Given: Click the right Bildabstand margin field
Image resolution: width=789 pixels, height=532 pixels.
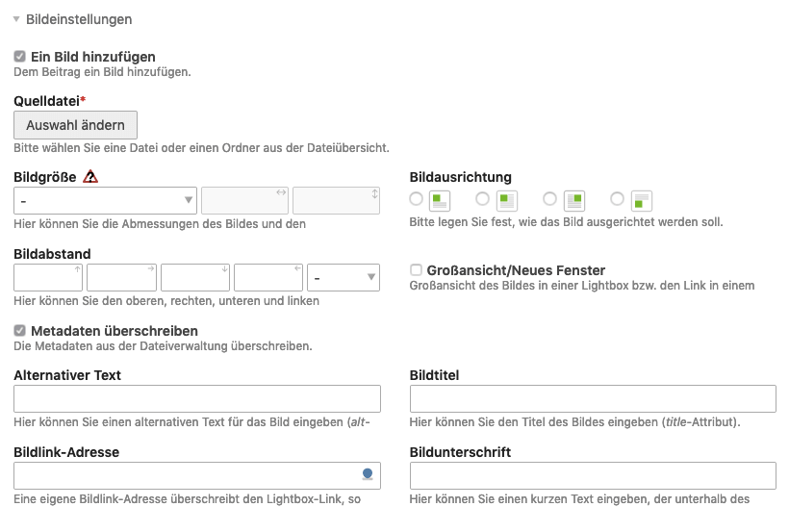Looking at the screenshot, I should coord(121,277).
